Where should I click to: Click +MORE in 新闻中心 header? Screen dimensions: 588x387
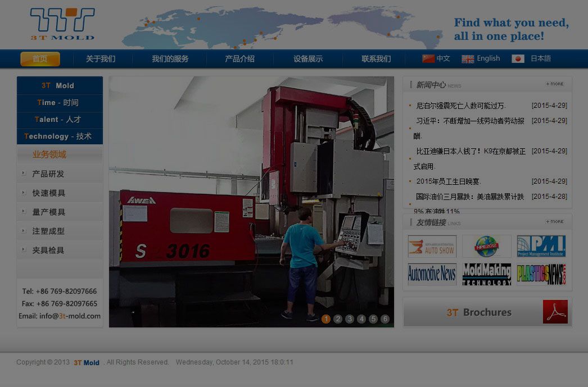(x=555, y=84)
